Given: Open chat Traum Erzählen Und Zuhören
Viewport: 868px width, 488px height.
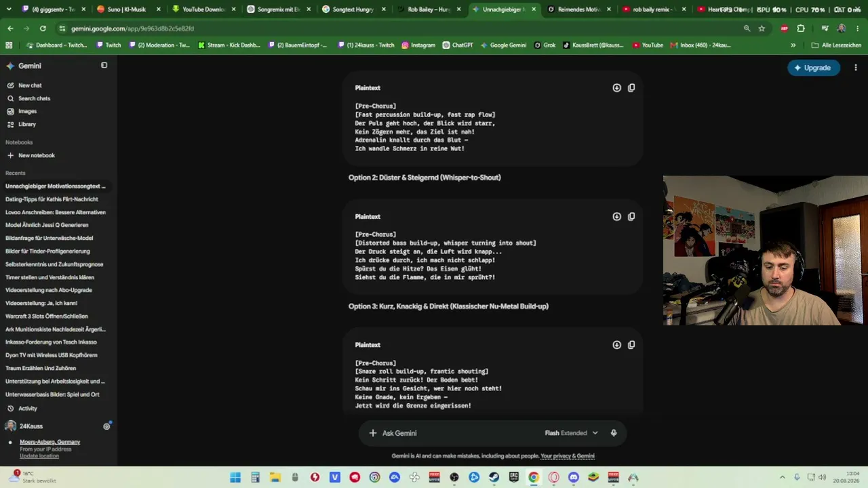Looking at the screenshot, I should click(x=41, y=368).
